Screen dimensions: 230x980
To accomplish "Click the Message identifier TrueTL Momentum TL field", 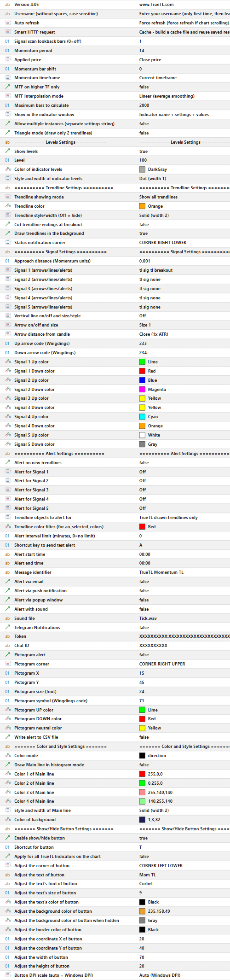I will [184, 572].
